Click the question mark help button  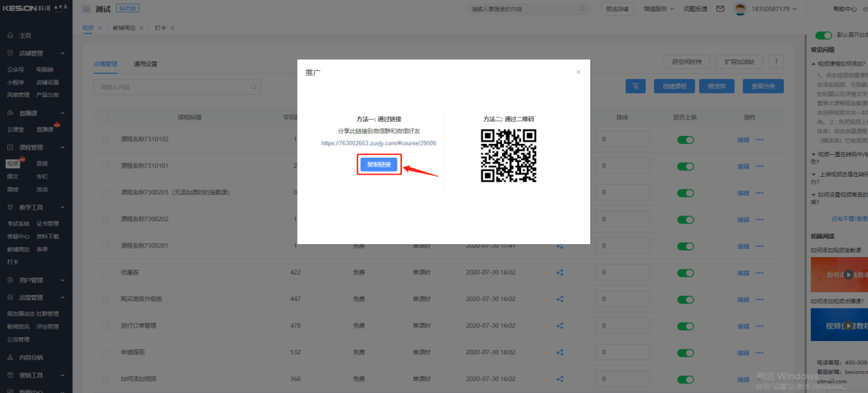point(776,62)
